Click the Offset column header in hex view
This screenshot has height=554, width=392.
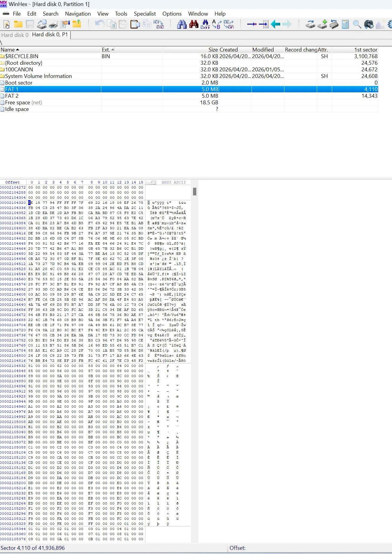pyautogui.click(x=13, y=182)
